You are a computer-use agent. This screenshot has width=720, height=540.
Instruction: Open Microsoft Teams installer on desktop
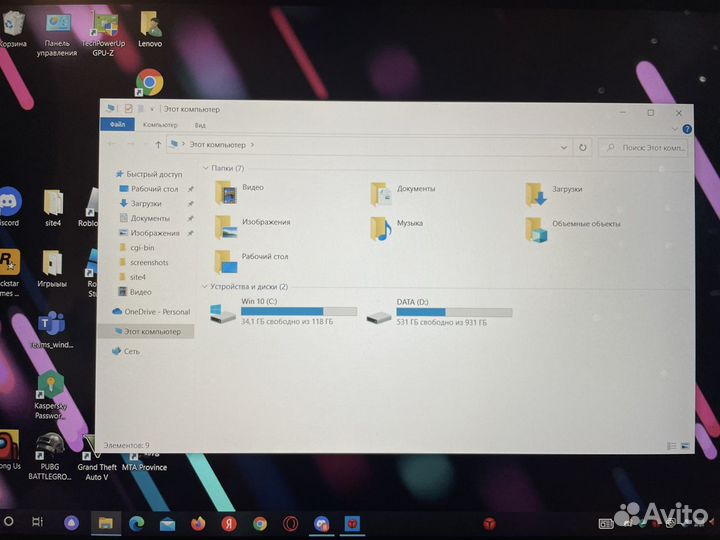tap(52, 329)
